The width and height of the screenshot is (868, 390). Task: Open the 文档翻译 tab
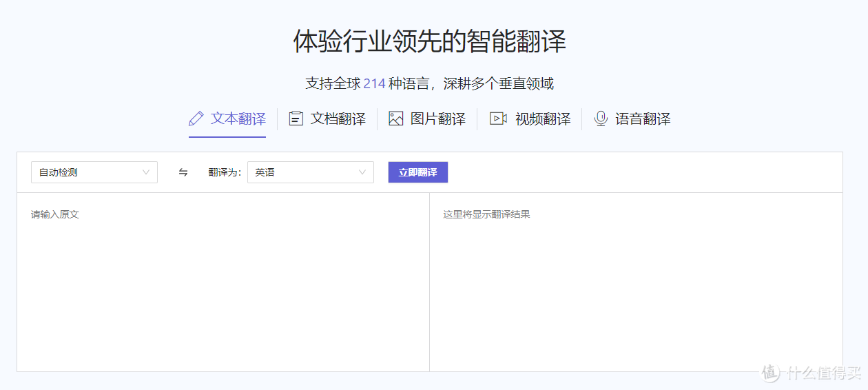[x=338, y=119]
